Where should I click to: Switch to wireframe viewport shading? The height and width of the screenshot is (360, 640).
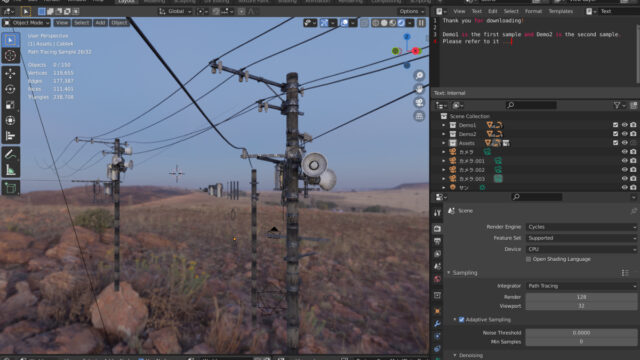[376, 23]
